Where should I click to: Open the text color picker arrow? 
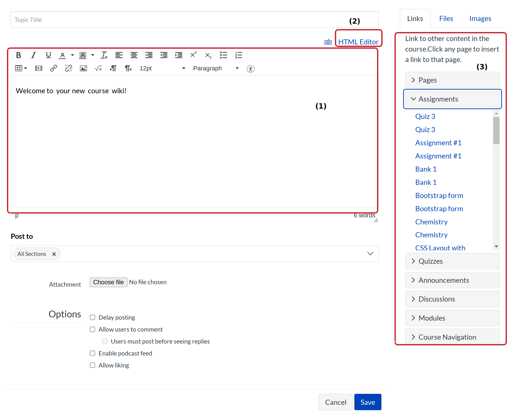click(x=72, y=55)
